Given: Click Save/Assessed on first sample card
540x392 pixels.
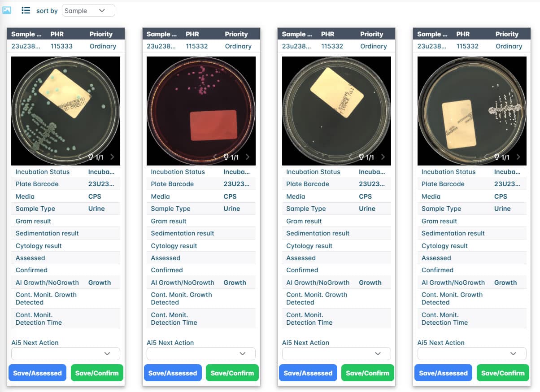Looking at the screenshot, I should (37, 373).
